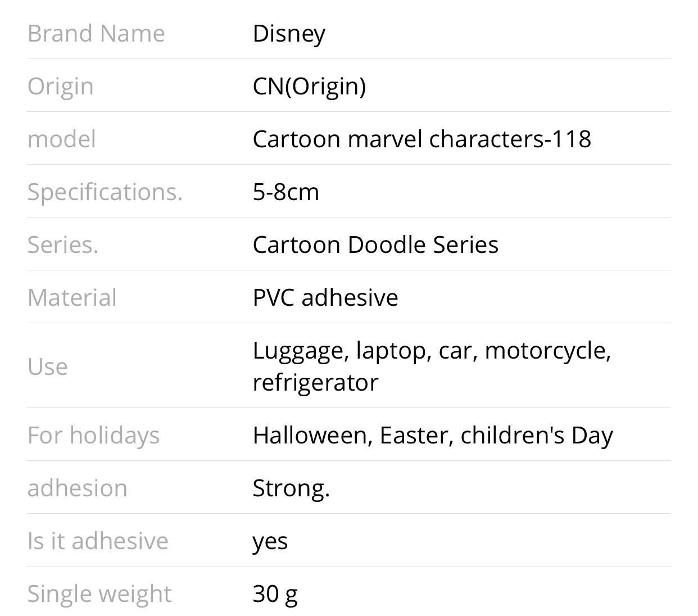Click the "Is it adhesive" label
Viewport: 698px width, 616px height.
98,541
